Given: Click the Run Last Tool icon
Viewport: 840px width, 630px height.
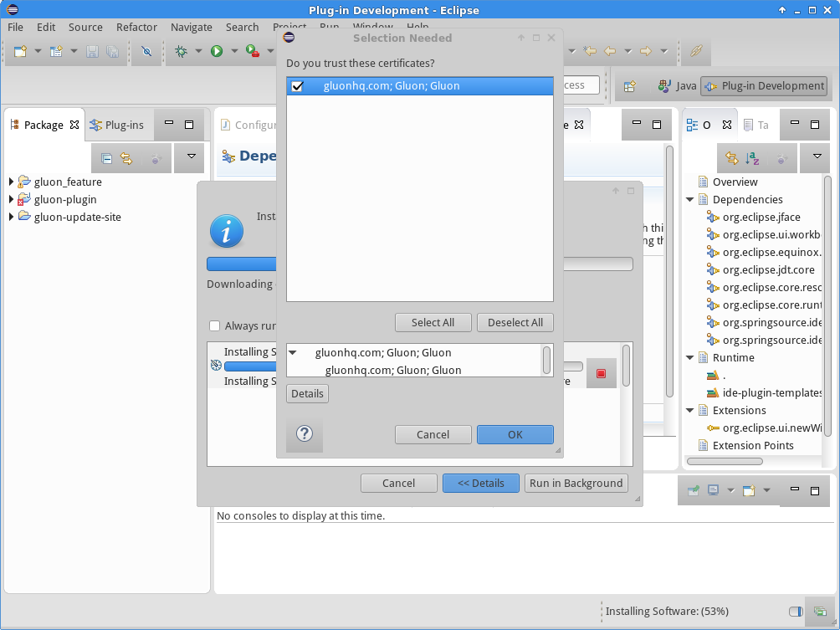Looking at the screenshot, I should pos(253,51).
